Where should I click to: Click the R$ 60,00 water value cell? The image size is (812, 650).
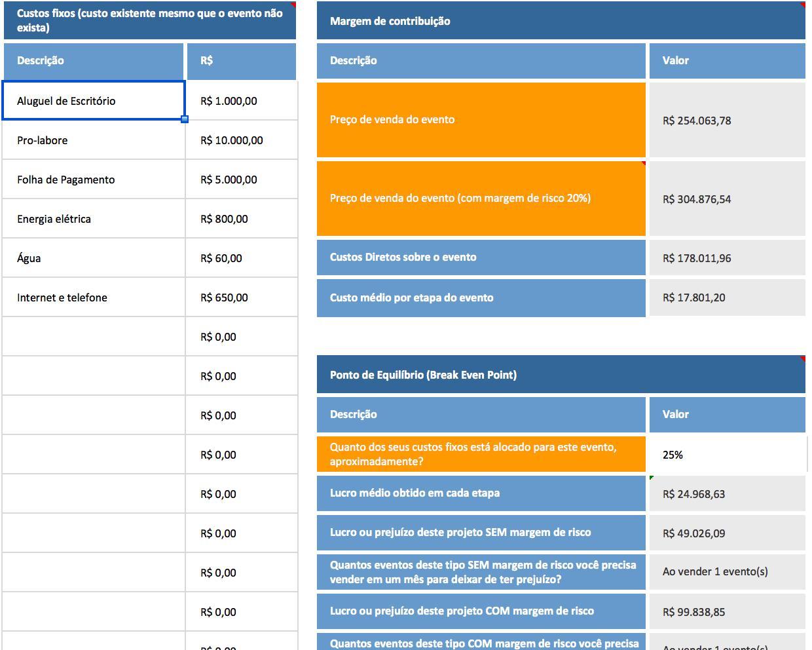241,258
